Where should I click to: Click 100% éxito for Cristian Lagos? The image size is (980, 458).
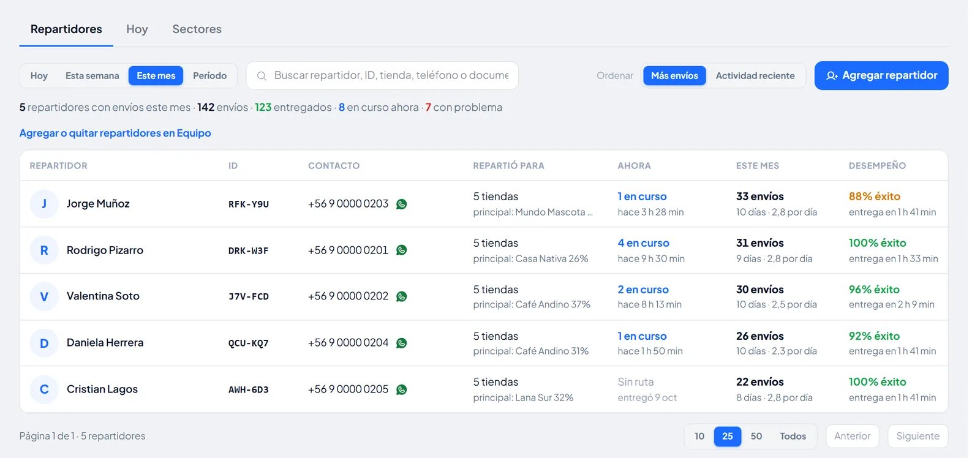coord(877,382)
